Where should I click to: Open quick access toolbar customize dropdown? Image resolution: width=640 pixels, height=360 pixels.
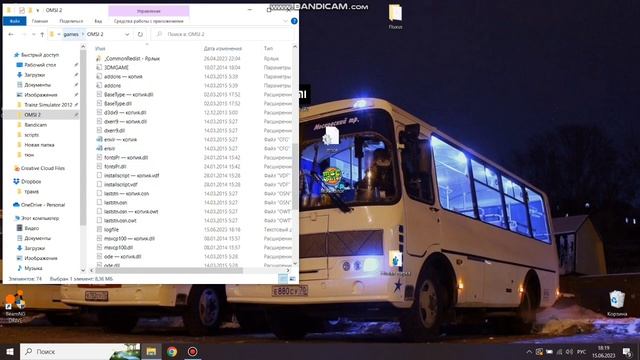pyautogui.click(x=38, y=10)
